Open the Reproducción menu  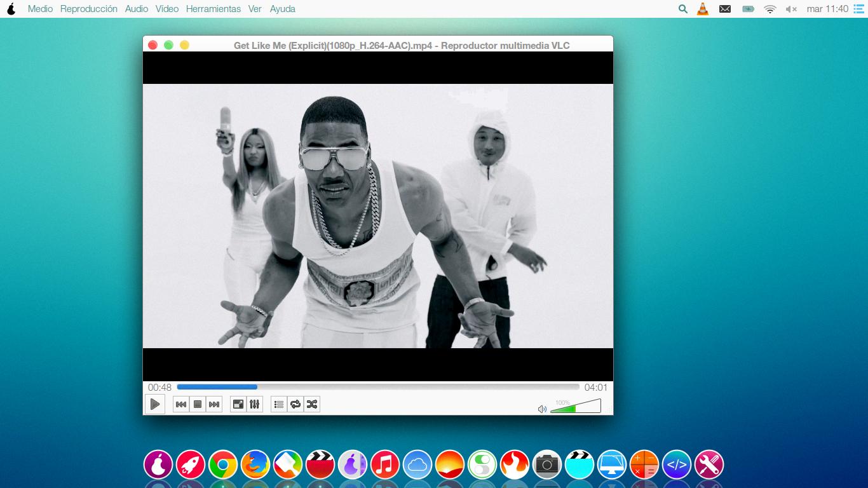89,9
